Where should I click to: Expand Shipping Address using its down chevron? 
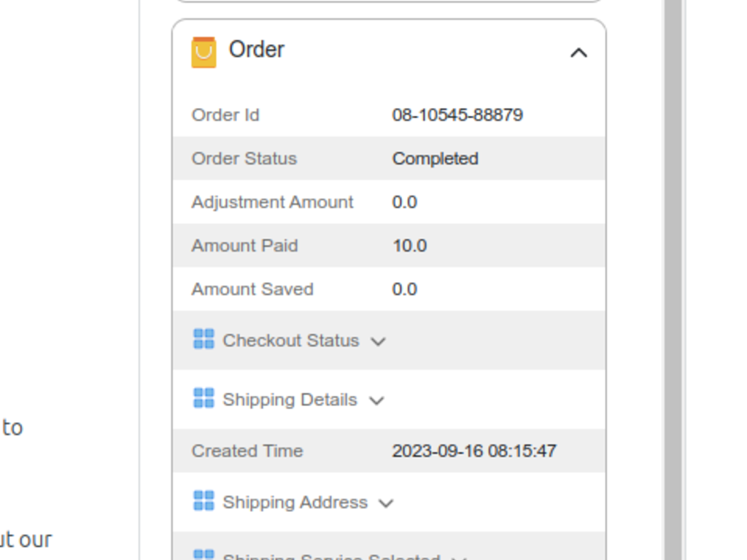386,503
